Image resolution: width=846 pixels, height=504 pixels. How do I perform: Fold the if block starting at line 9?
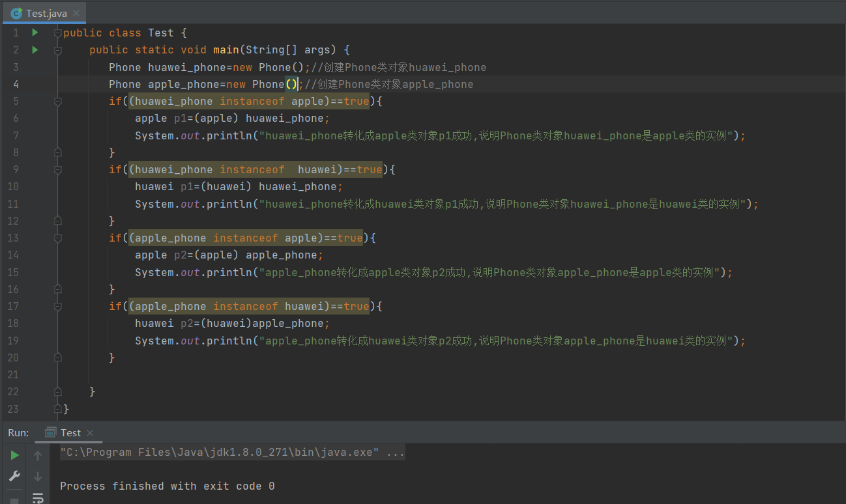pyautogui.click(x=58, y=169)
